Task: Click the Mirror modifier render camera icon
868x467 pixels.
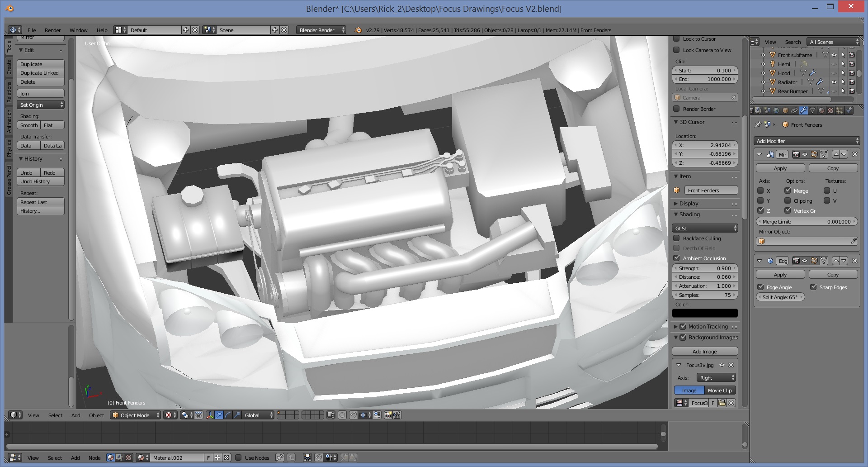Action: coord(796,154)
